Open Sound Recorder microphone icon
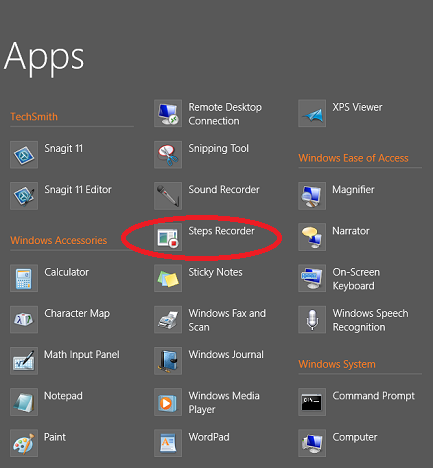This screenshot has height=468, width=433. [168, 196]
